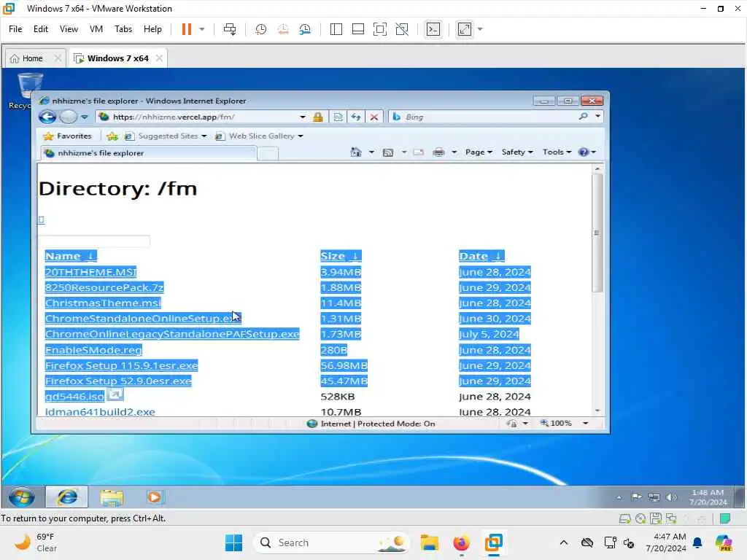Screen dimensions: 747x560
Task: Open the Page menu dropdown
Action: click(479, 152)
